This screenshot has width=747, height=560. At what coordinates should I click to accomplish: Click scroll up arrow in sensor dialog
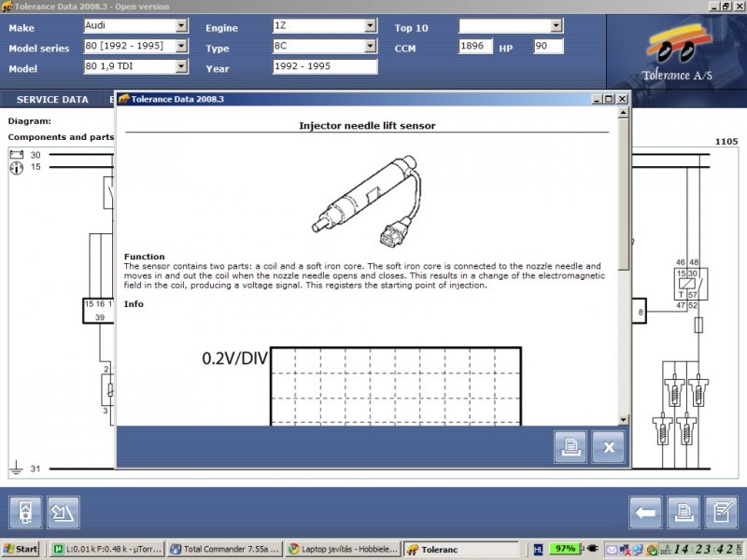tap(623, 113)
